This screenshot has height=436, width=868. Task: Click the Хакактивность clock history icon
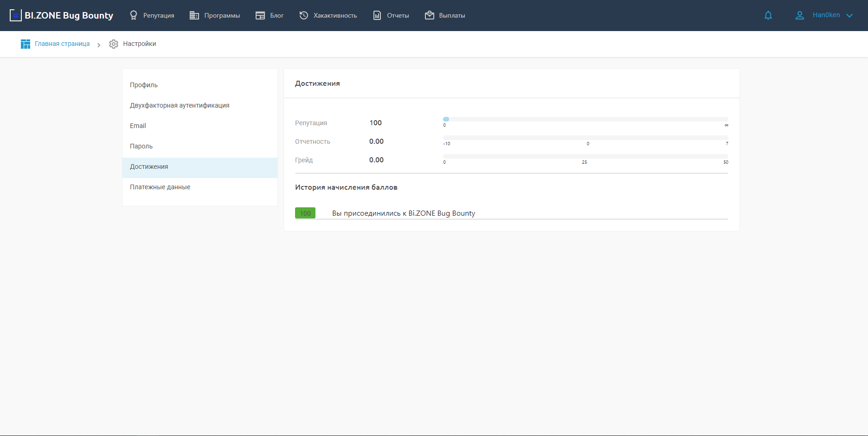click(303, 15)
